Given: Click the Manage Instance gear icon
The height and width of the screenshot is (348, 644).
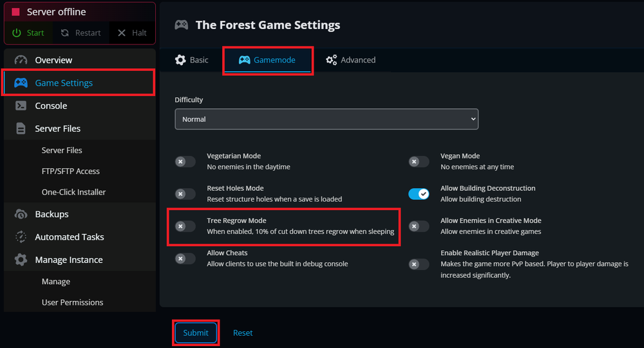Looking at the screenshot, I should click(21, 260).
